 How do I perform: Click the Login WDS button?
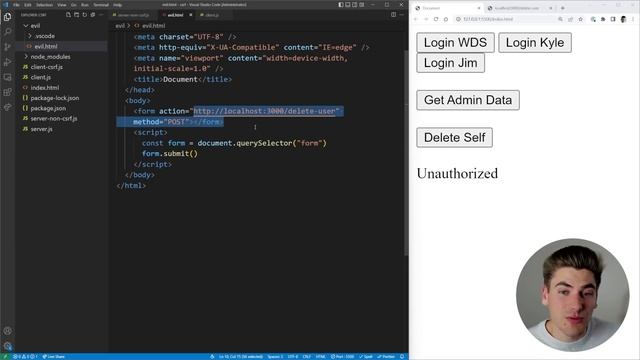[455, 42]
